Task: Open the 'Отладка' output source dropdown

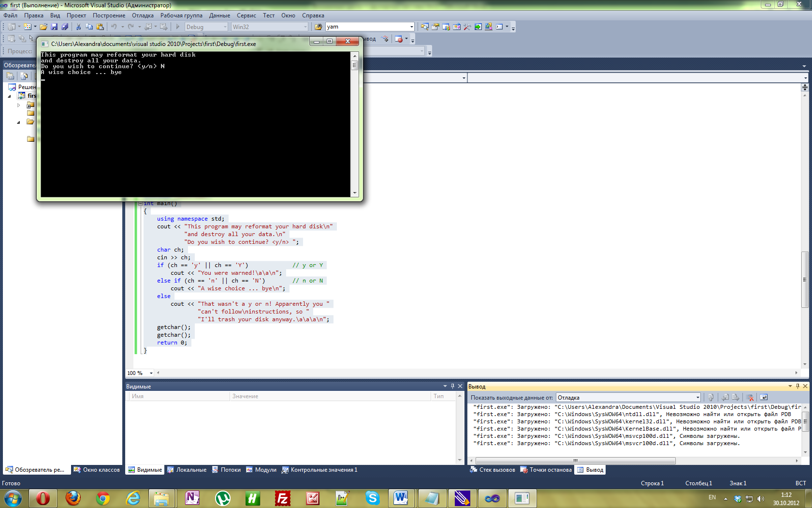Action: 697,398
